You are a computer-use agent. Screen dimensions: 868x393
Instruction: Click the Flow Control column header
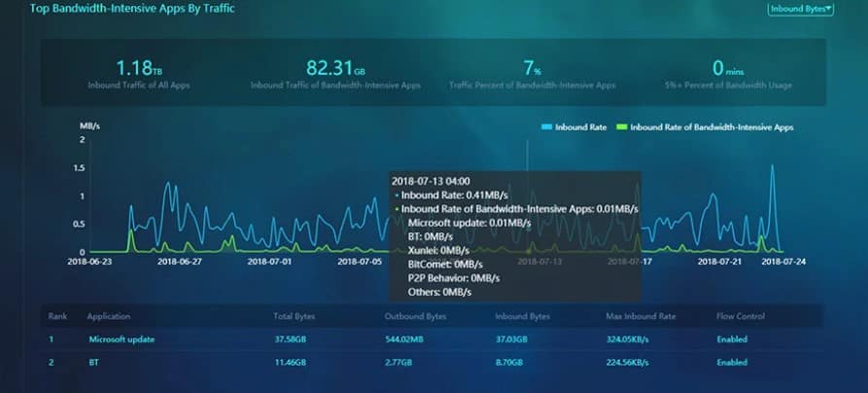[741, 316]
